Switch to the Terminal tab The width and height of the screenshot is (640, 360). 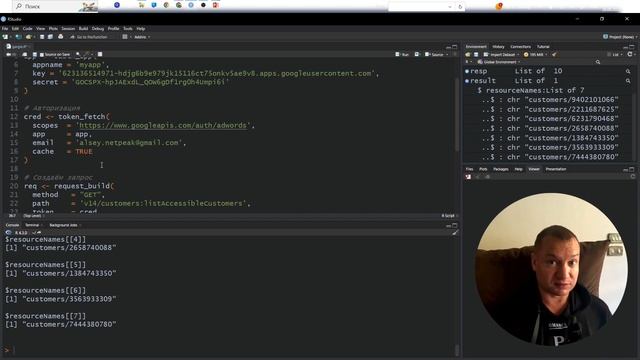coord(32,225)
